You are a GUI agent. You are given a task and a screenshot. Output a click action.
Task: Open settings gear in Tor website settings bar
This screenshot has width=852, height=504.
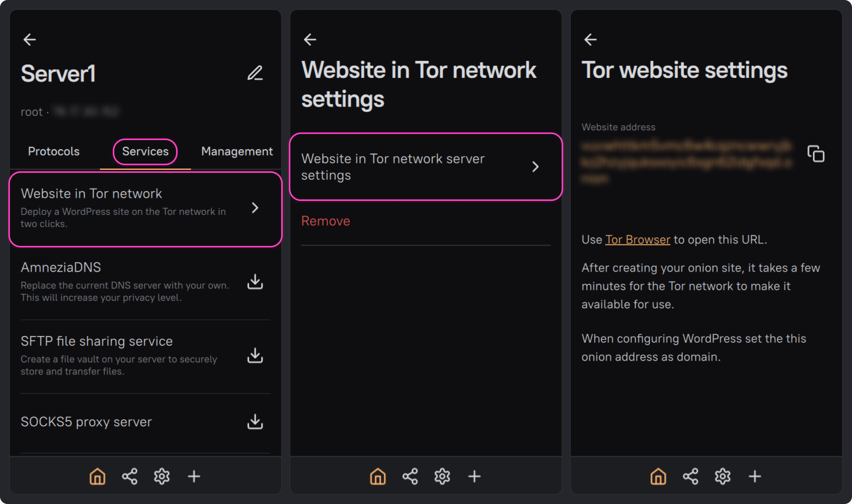click(722, 476)
